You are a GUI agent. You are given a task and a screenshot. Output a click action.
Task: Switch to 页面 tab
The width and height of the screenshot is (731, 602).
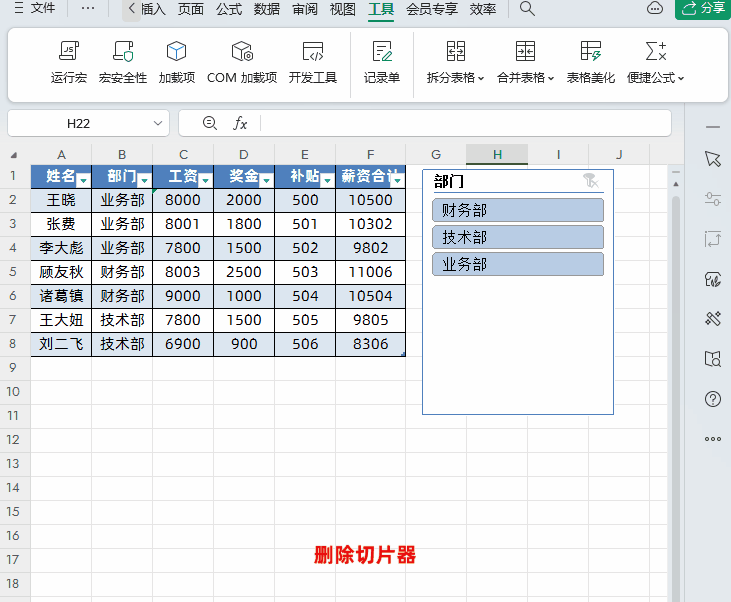click(x=191, y=9)
